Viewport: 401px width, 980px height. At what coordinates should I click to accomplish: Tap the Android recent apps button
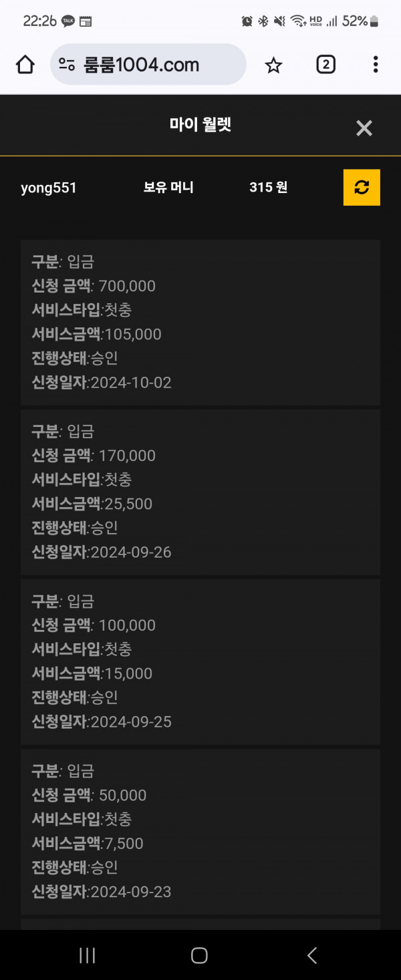[x=88, y=956]
